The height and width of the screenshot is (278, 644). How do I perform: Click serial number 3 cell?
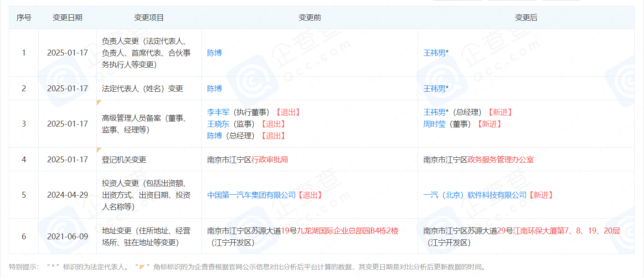coord(24,124)
